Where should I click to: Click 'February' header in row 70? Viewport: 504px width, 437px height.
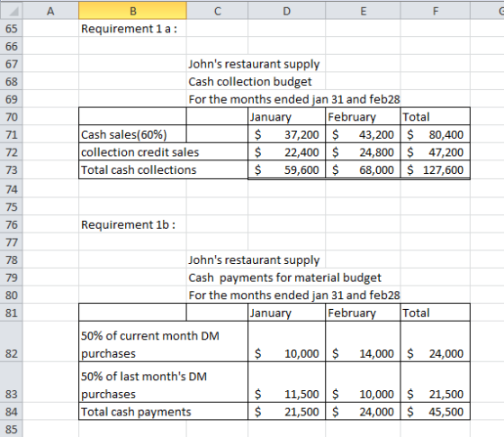click(363, 116)
